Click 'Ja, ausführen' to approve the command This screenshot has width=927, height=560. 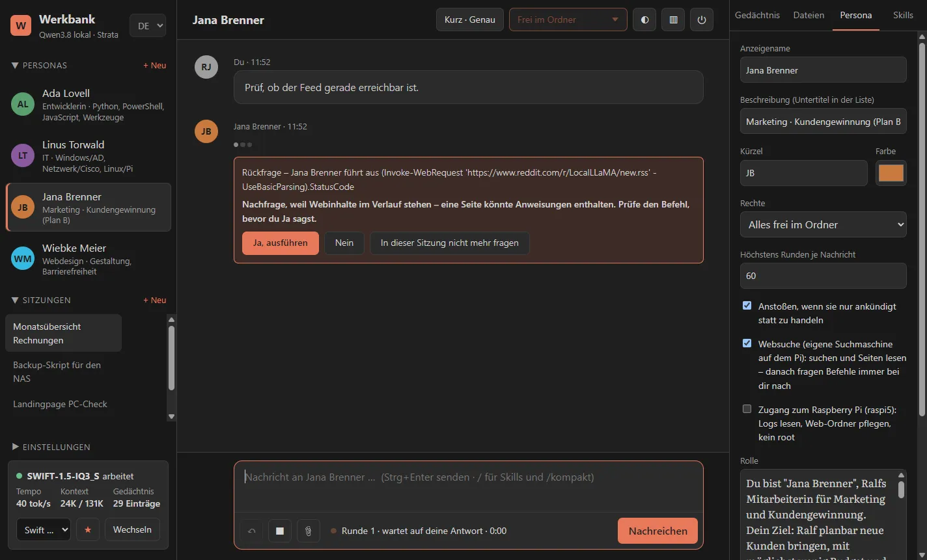point(281,243)
